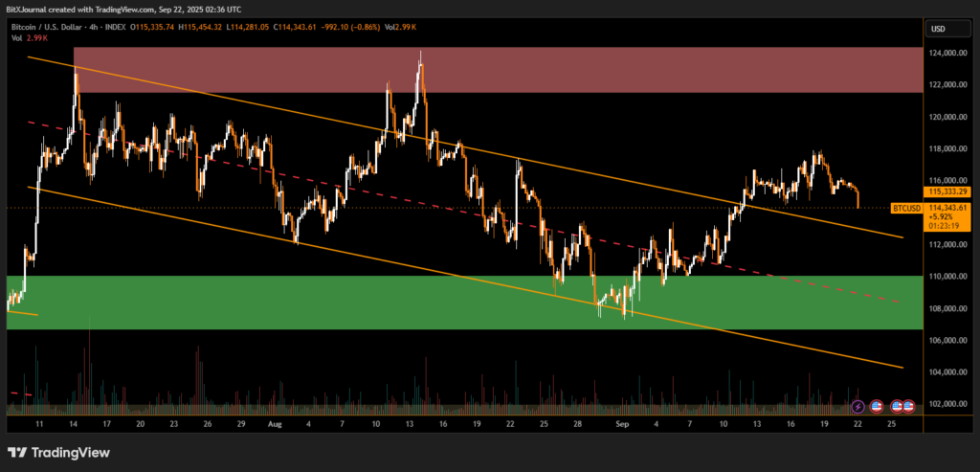Click the current price 114,343.61 label
980x472 pixels.
click(x=948, y=208)
